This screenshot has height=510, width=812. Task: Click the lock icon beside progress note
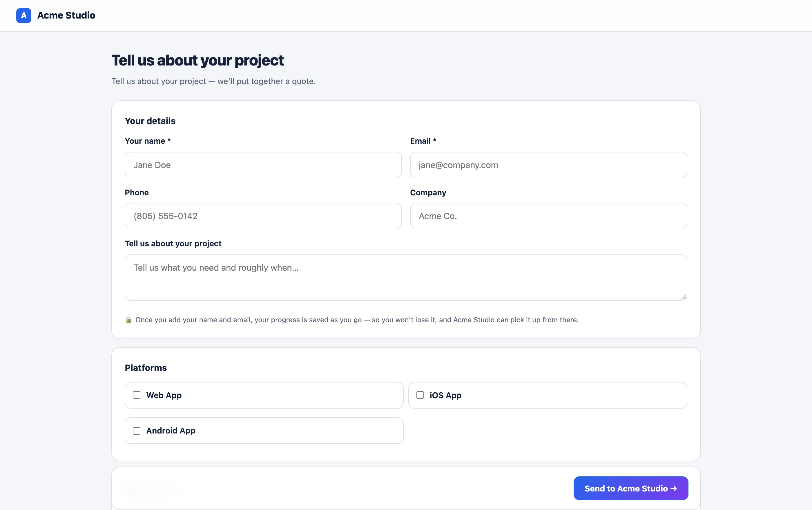[x=128, y=320]
